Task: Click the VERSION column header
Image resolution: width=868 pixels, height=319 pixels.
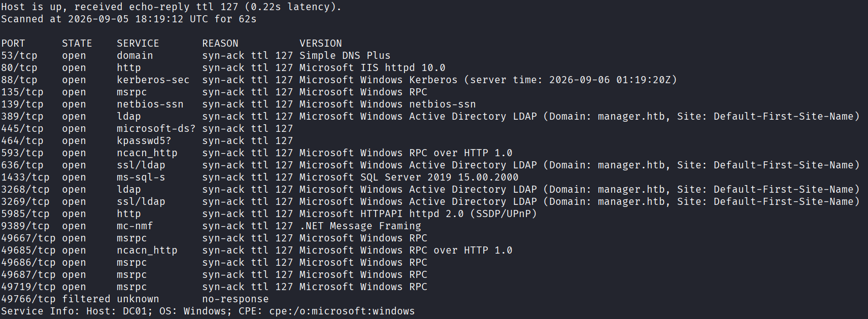Action: pyautogui.click(x=321, y=43)
